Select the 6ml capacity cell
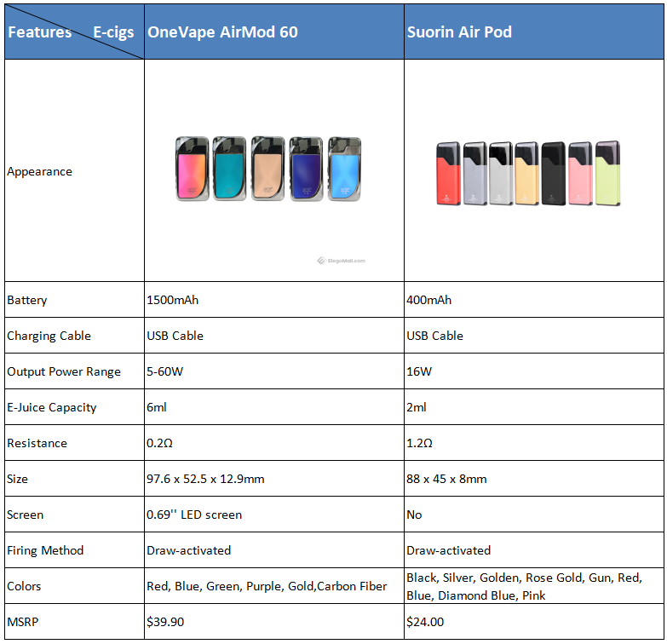Viewport: 667px width, 644px height. pyautogui.click(x=274, y=406)
